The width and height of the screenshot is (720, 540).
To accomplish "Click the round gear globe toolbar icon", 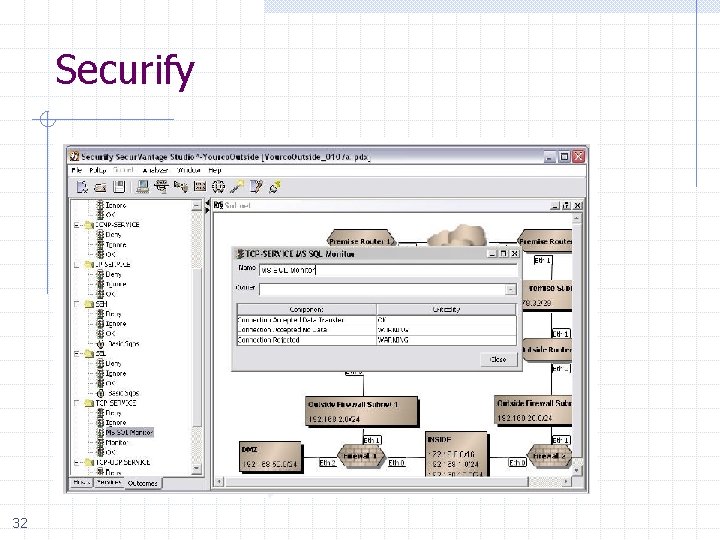I will coord(218,186).
